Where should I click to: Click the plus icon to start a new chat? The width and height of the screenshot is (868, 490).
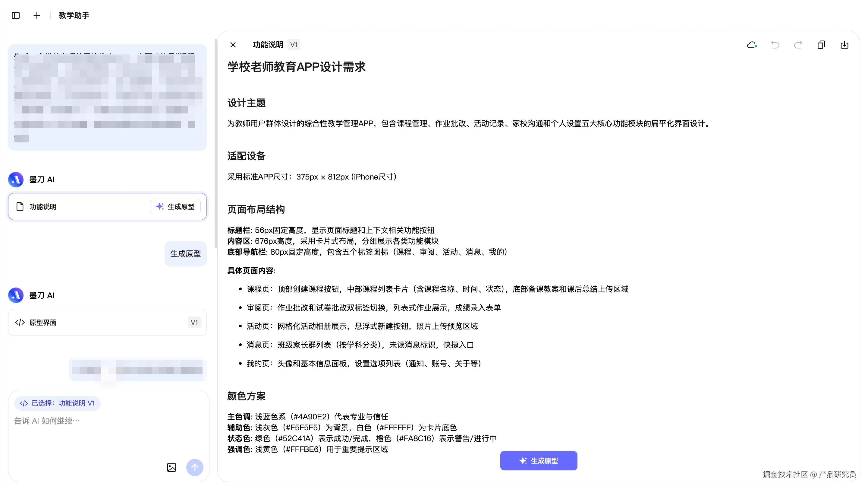coord(37,15)
